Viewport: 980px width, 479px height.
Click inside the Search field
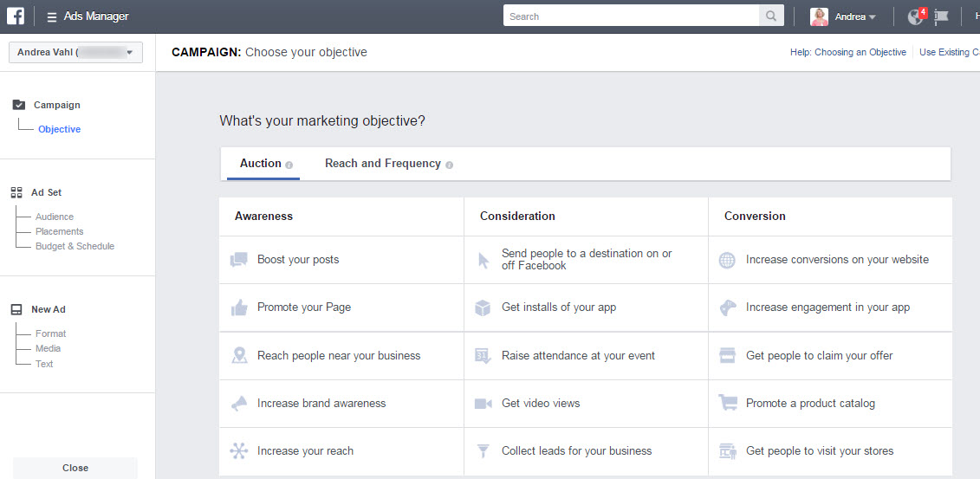click(631, 16)
